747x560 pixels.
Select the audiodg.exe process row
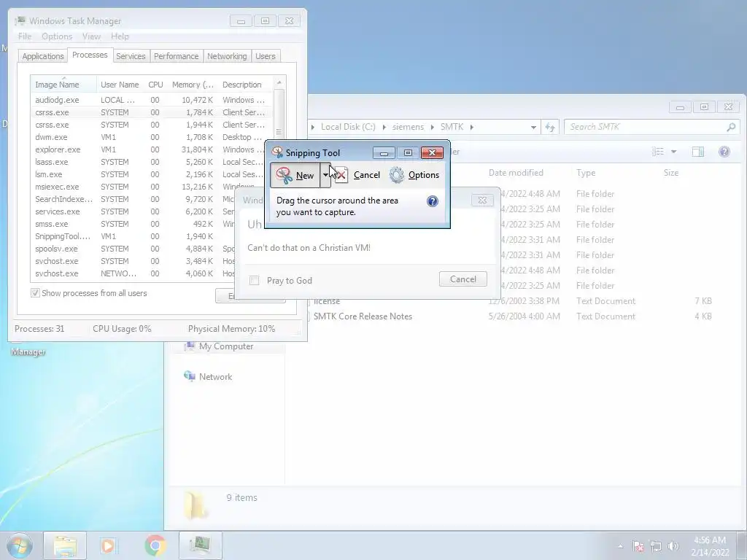pyautogui.click(x=150, y=100)
